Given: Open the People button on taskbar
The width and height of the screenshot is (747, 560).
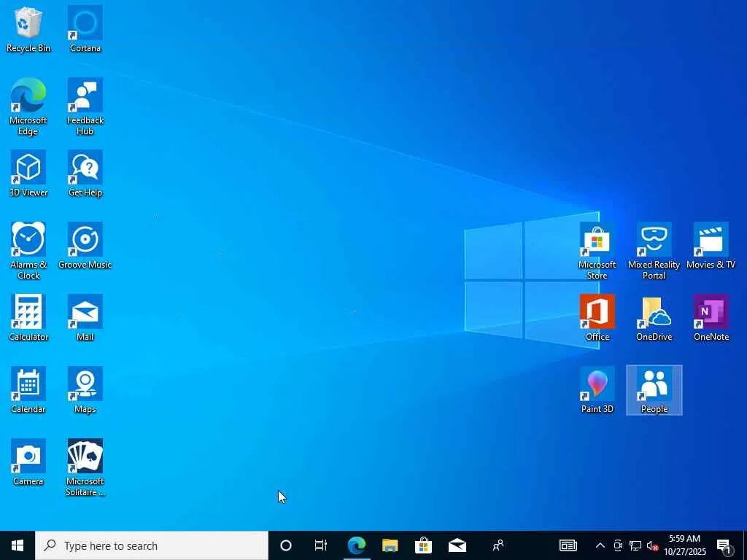Looking at the screenshot, I should [x=498, y=545].
